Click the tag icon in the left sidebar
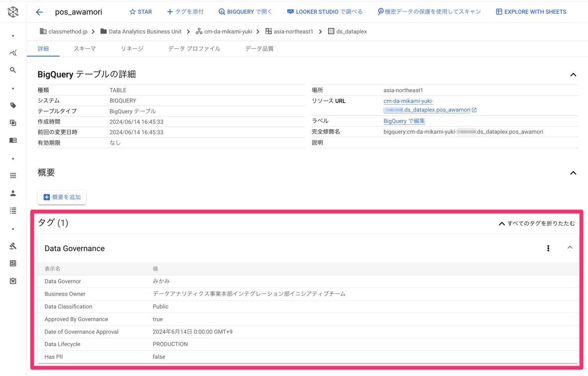 (13, 105)
